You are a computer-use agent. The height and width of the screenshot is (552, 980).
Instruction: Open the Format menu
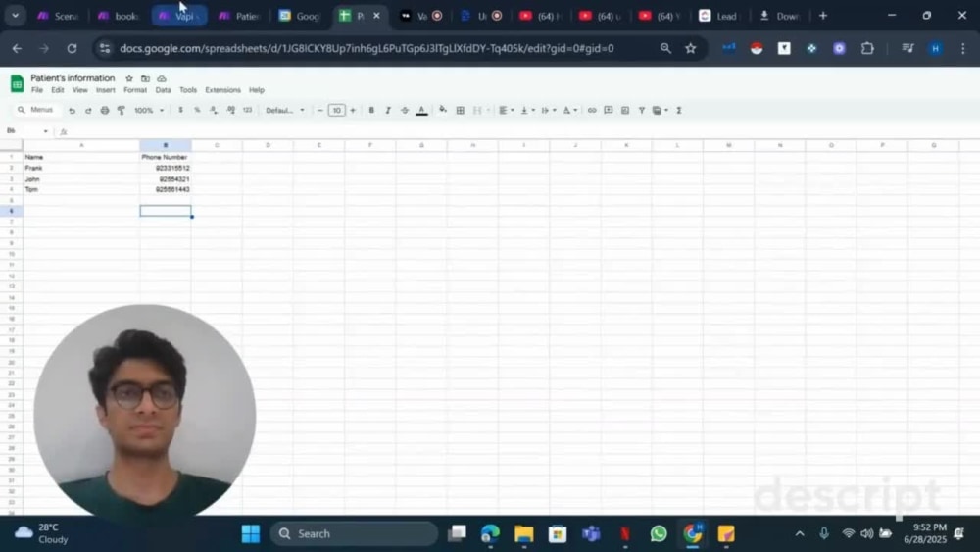click(x=135, y=90)
